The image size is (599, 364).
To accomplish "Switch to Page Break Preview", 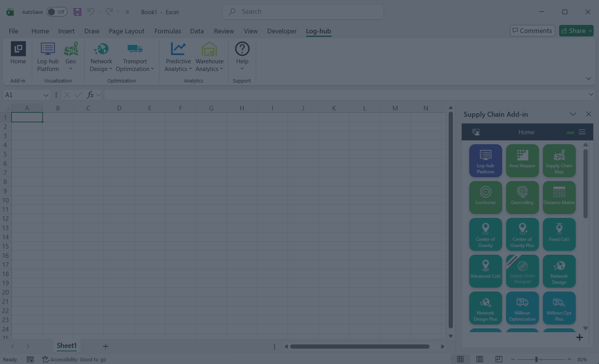I will 499,359.
